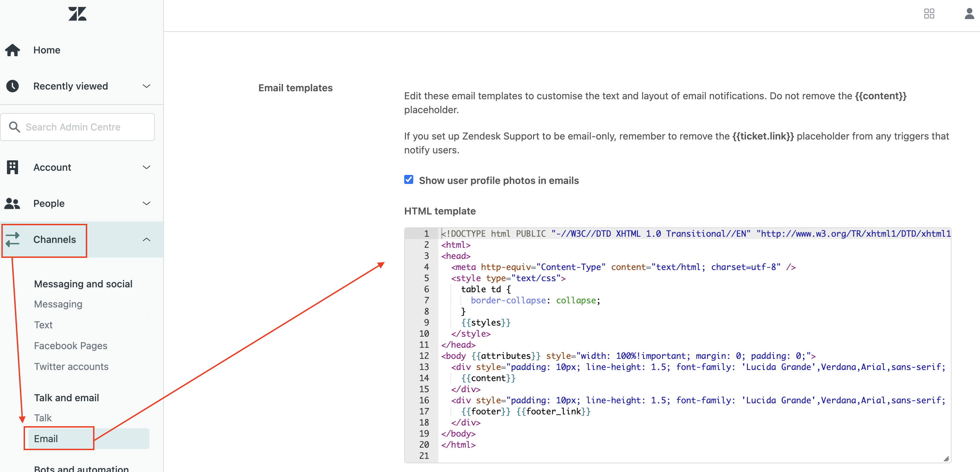The width and height of the screenshot is (980, 472).
Task: Click line 20 closing html tag
Action: tap(458, 445)
